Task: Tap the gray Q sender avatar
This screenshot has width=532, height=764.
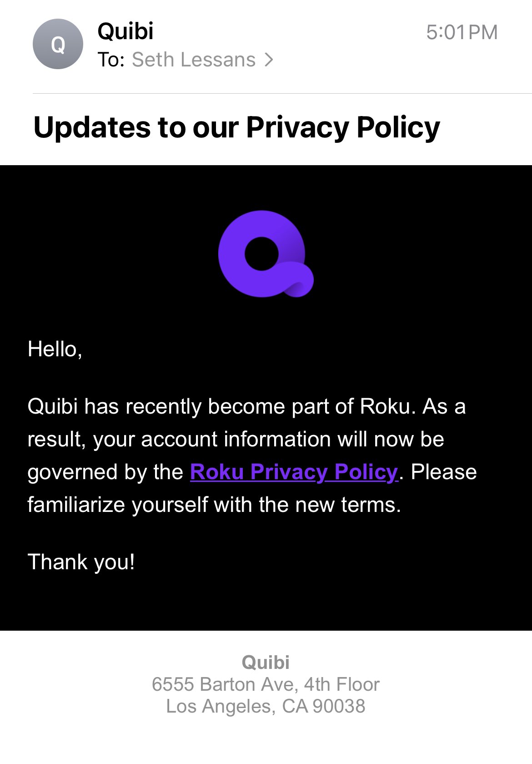Action: tap(58, 44)
